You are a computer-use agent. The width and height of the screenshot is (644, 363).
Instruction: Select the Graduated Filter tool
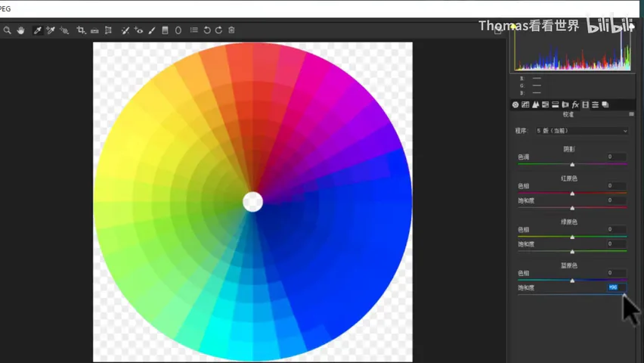click(165, 30)
